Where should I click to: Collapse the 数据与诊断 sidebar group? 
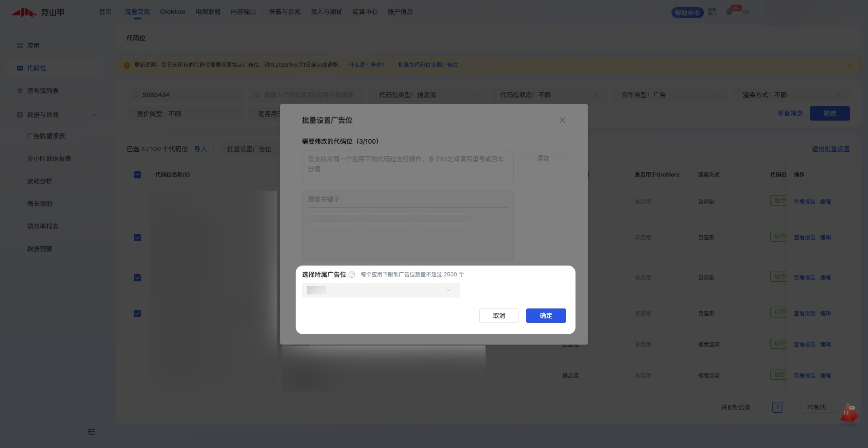point(94,115)
